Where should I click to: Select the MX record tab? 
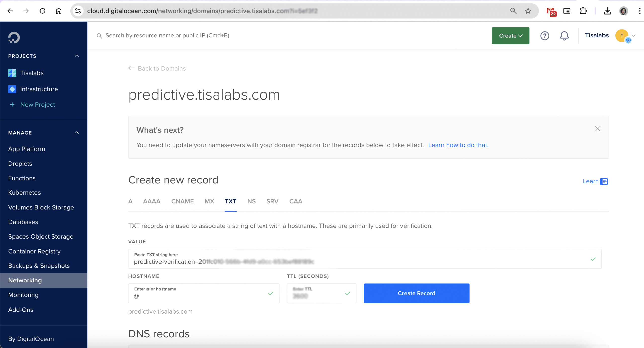pyautogui.click(x=209, y=201)
